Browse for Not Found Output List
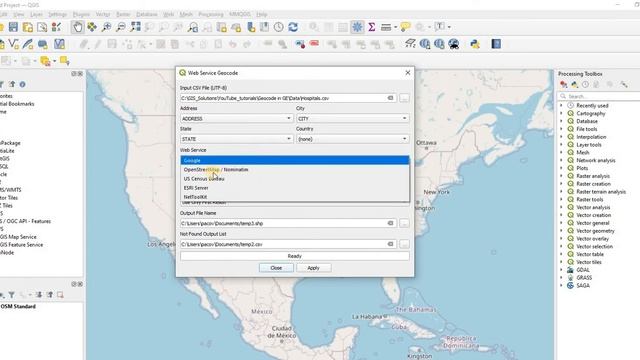 (404, 244)
